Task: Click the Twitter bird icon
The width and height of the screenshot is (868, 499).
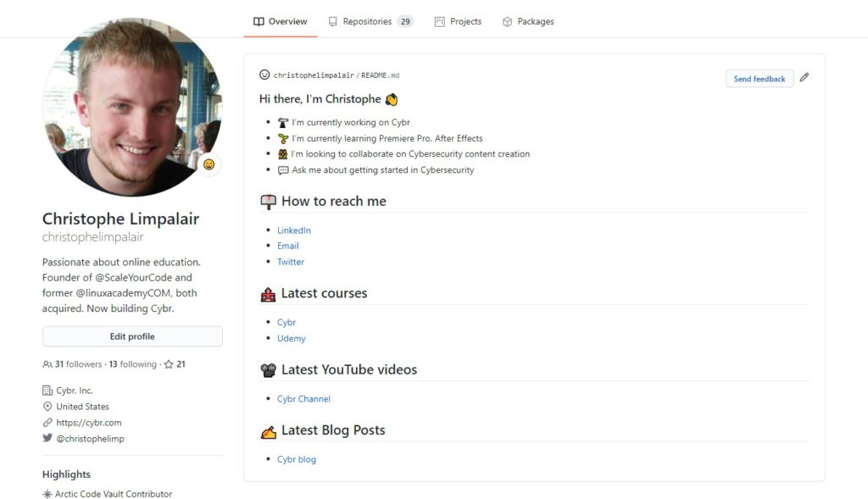Action: (x=47, y=438)
